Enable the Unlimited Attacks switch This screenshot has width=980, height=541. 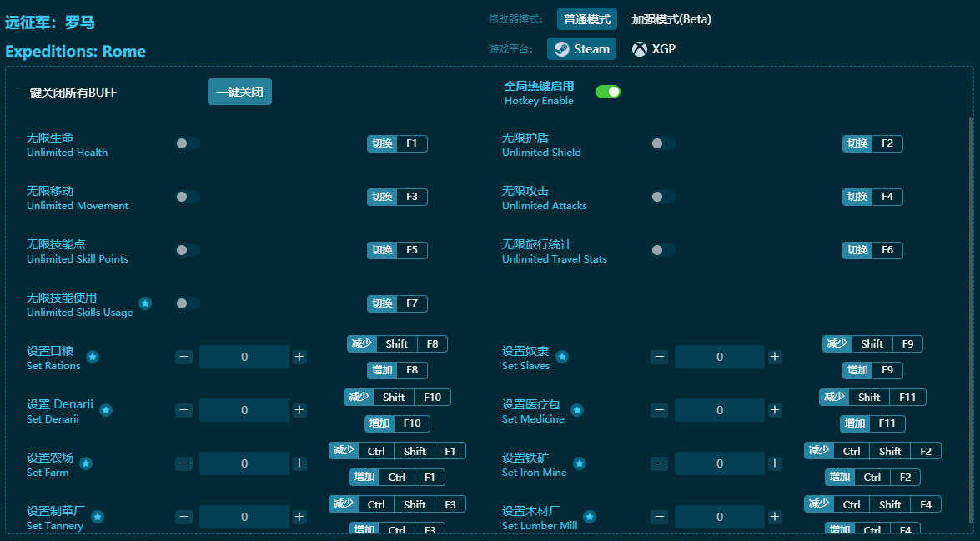click(x=663, y=197)
